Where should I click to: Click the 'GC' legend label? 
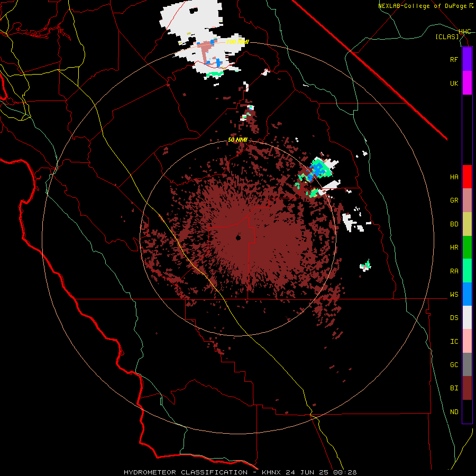pos(454,365)
